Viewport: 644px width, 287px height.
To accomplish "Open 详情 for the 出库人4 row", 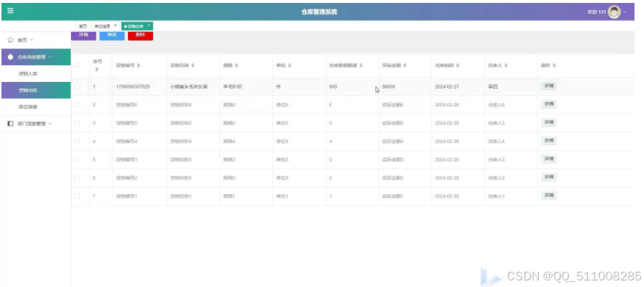I will [549, 141].
